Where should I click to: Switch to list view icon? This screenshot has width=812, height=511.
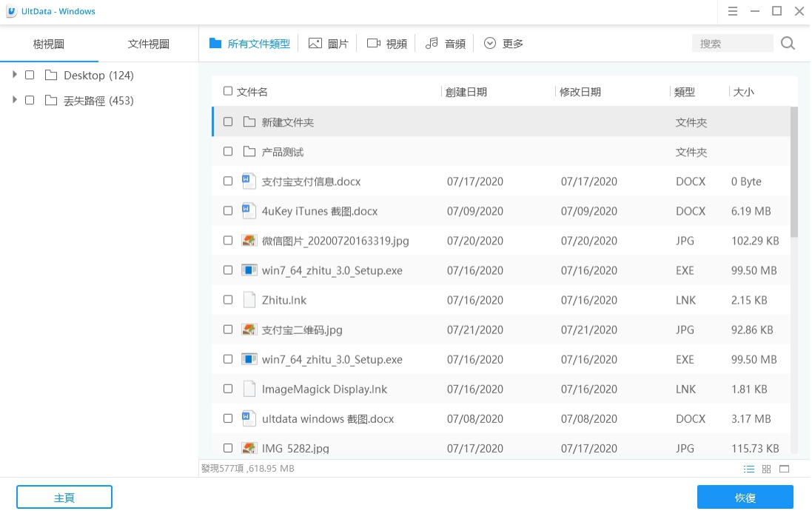[x=749, y=469]
